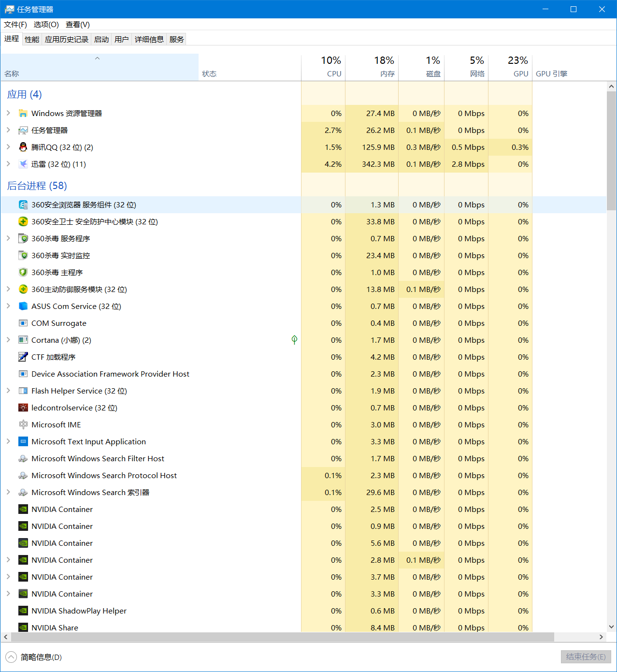The image size is (617, 672).
Task: Click the 状态 column header
Action: pyautogui.click(x=250, y=67)
